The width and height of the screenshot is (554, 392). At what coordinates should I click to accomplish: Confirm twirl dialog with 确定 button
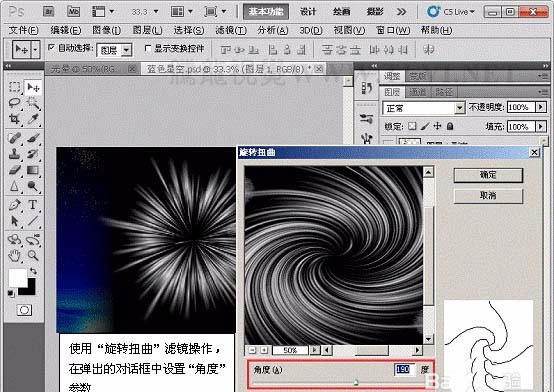[488, 175]
